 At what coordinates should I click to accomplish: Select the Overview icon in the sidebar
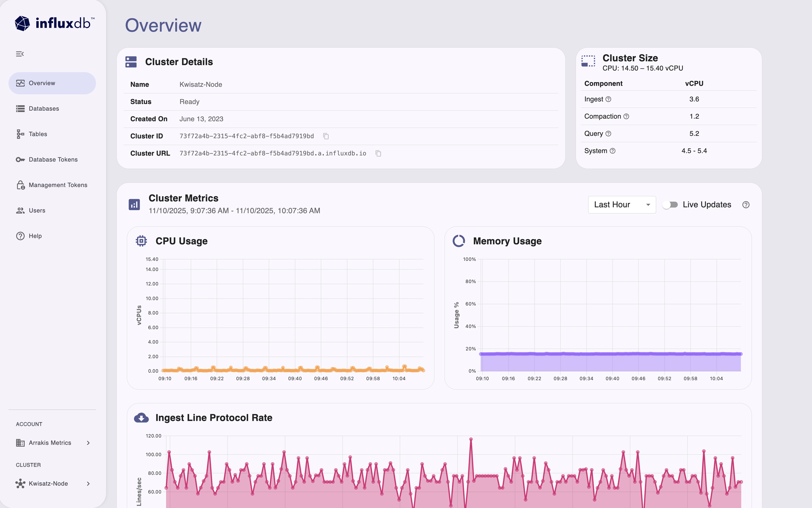[x=20, y=83]
